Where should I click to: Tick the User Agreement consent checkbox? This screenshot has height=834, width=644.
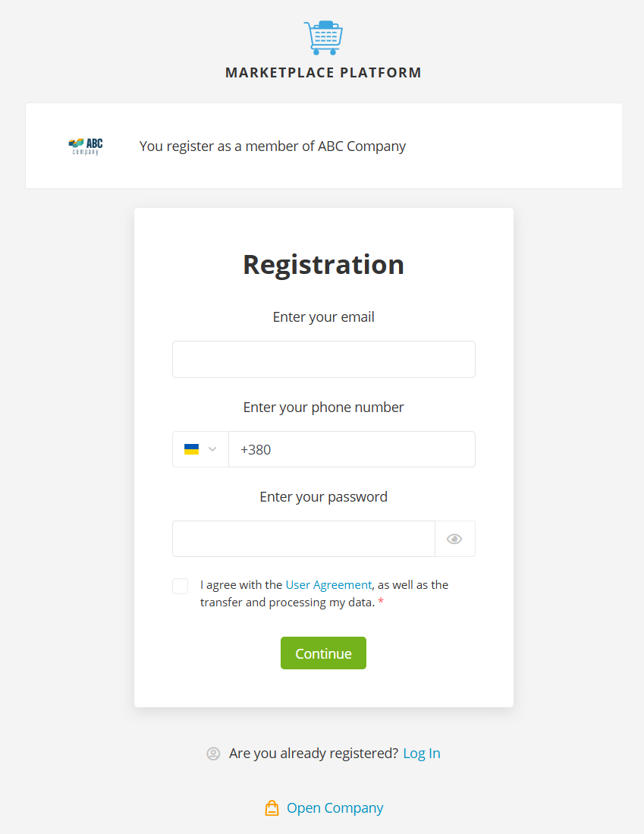tap(181, 586)
